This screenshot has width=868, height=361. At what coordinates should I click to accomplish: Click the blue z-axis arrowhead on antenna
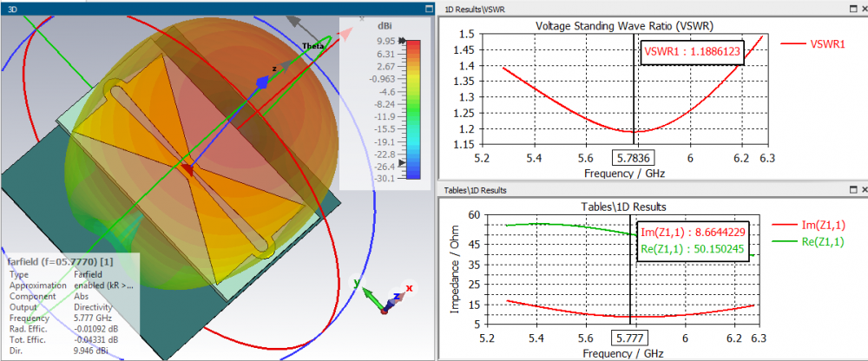[x=263, y=82]
